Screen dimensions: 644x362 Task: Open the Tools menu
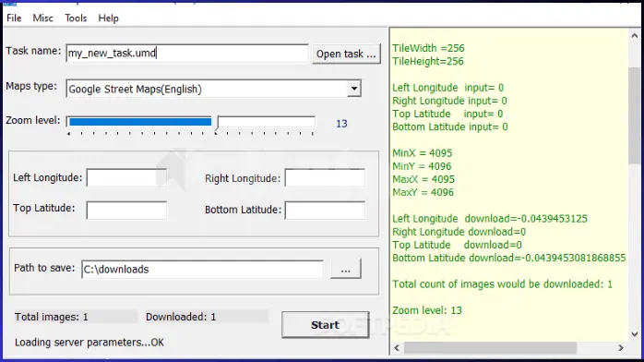tap(76, 18)
